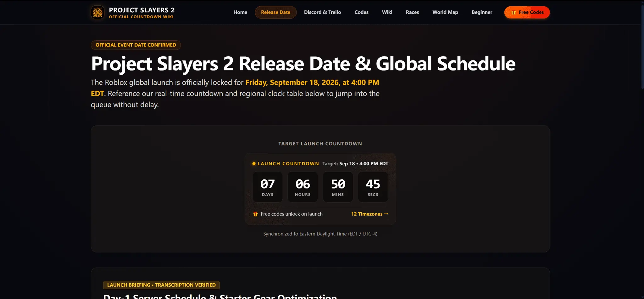This screenshot has height=299, width=644.
Task: Click the 06 HOURS countdown tile
Action: (303, 187)
